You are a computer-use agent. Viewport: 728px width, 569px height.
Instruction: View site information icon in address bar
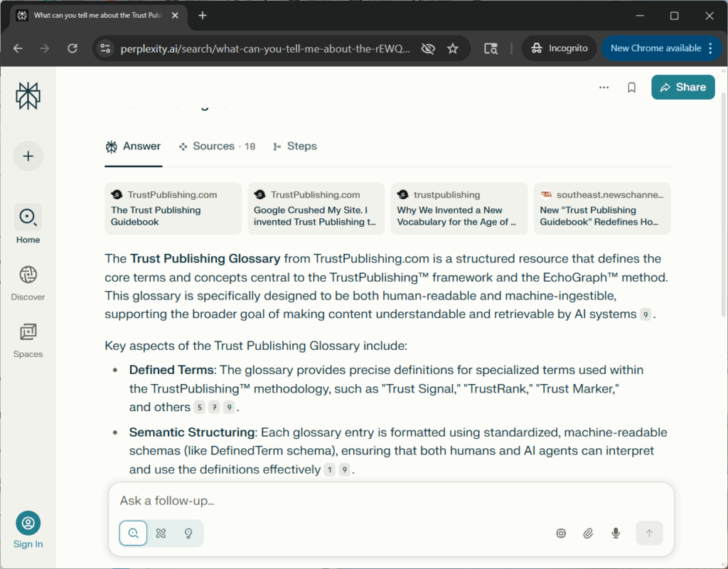pos(105,48)
